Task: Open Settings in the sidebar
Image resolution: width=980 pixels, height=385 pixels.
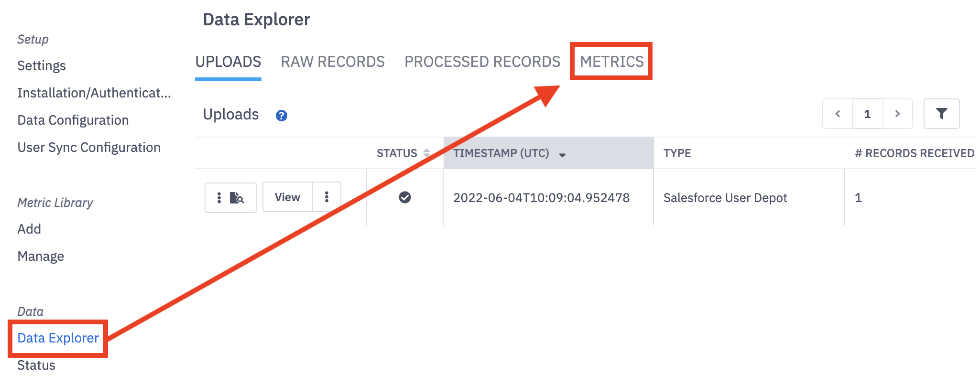Action: click(42, 65)
